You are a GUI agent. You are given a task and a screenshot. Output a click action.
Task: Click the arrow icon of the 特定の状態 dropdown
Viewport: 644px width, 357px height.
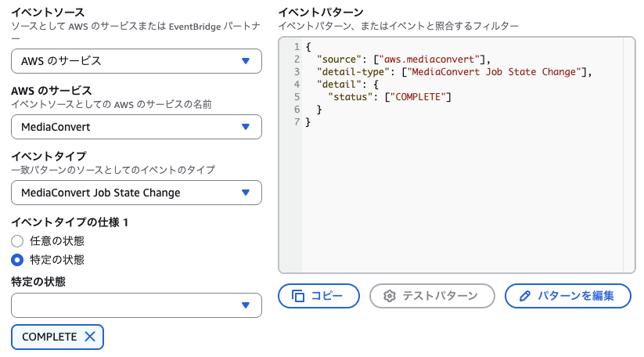pyautogui.click(x=246, y=305)
